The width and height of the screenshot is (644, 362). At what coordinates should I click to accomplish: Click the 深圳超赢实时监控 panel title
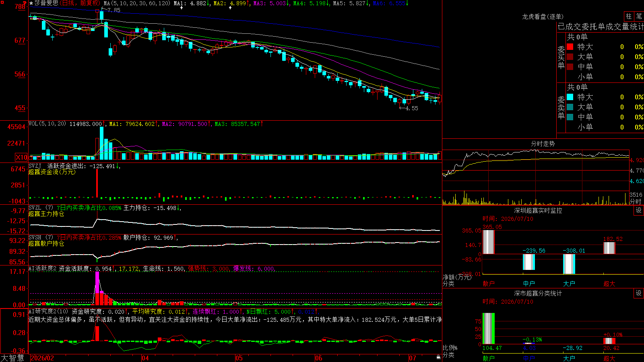click(538, 210)
